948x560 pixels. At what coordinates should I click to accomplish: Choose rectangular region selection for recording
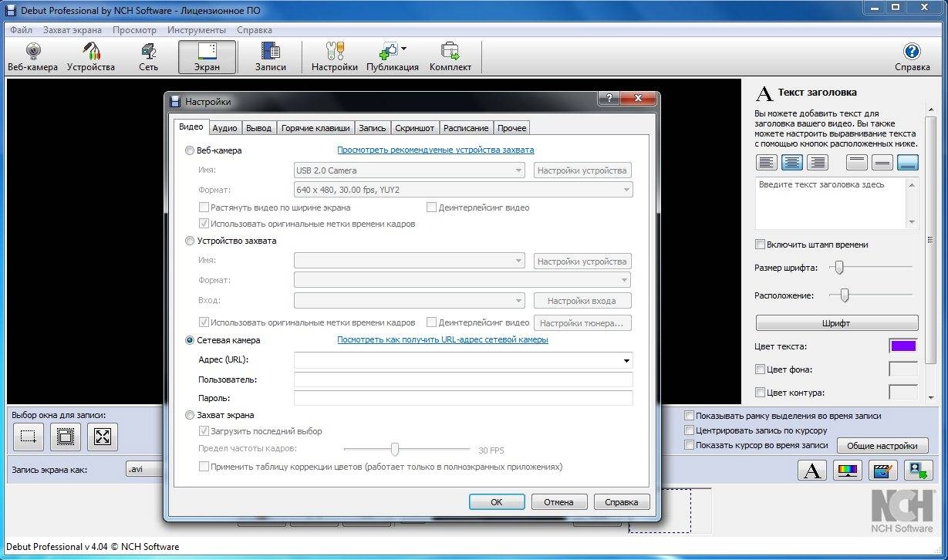coord(28,437)
